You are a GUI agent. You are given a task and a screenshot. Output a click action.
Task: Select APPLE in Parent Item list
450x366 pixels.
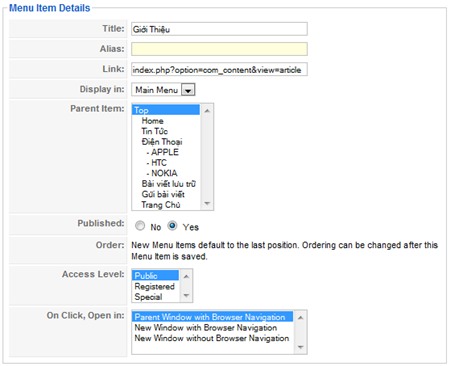[x=166, y=152]
